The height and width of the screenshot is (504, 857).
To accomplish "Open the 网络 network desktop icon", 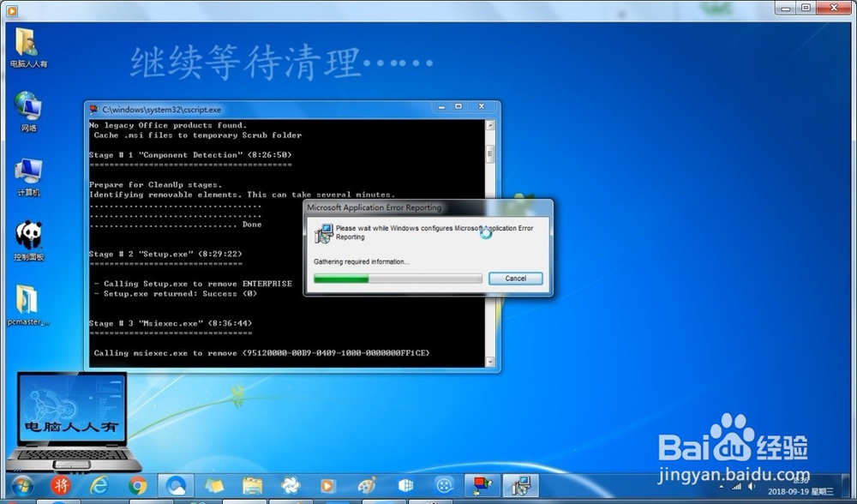I will coord(28,111).
